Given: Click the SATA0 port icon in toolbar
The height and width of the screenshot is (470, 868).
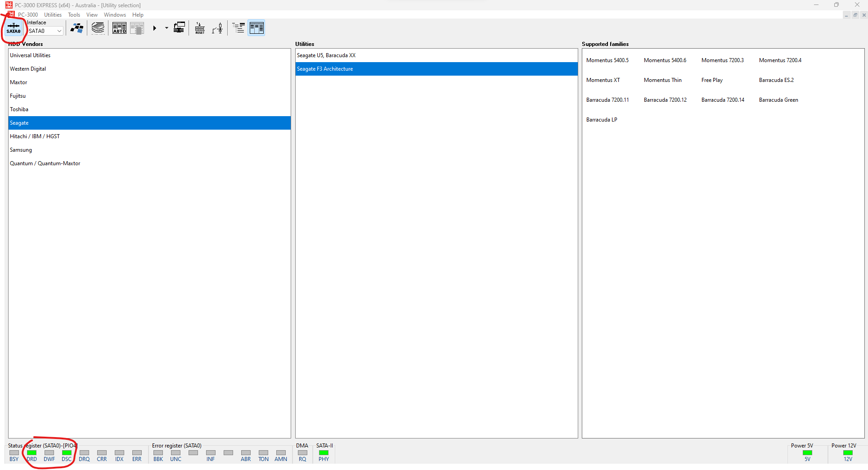Looking at the screenshot, I should [x=13, y=28].
